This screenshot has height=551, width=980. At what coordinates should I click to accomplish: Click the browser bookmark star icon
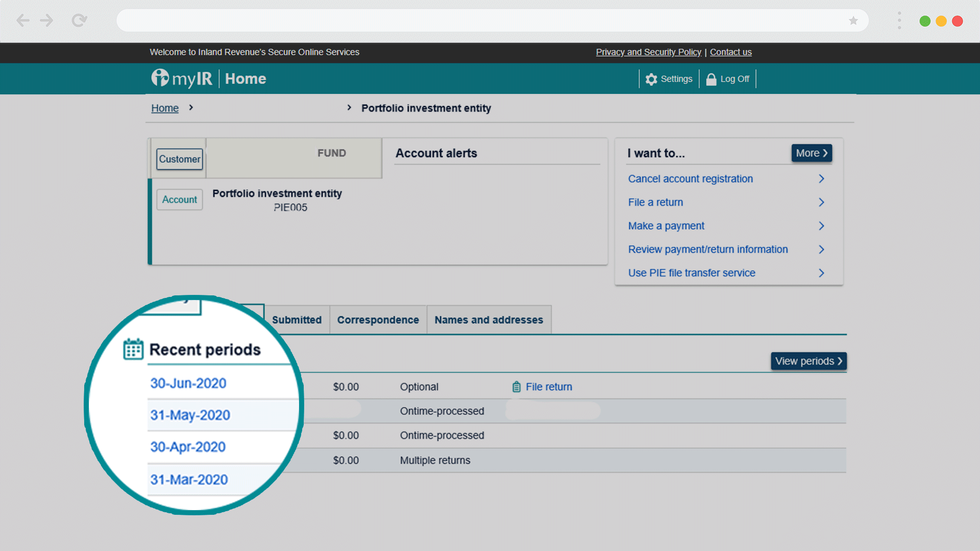[853, 21]
